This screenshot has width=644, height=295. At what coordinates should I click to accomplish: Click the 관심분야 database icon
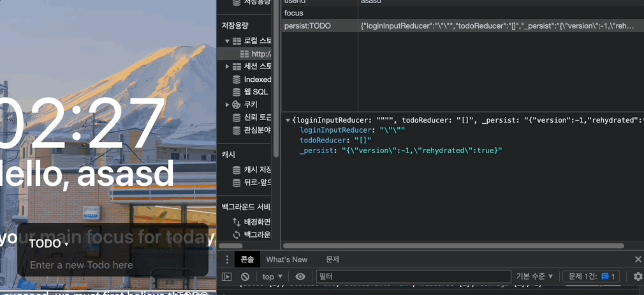237,130
